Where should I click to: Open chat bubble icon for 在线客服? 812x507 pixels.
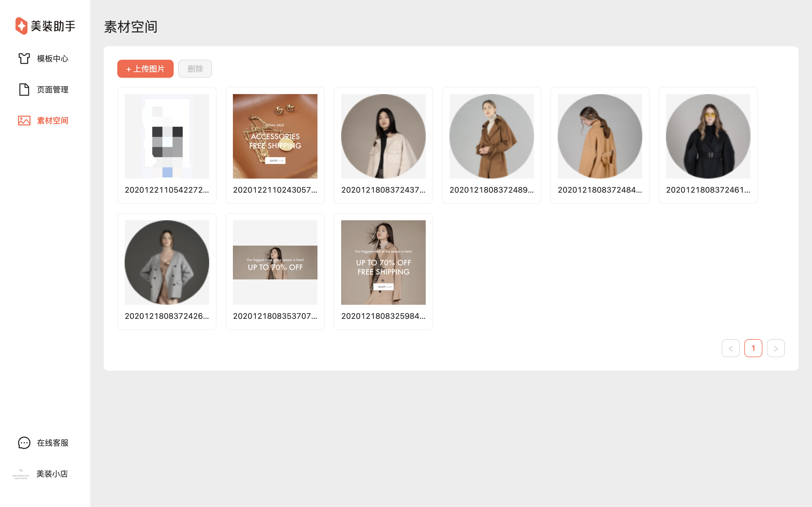(24, 442)
